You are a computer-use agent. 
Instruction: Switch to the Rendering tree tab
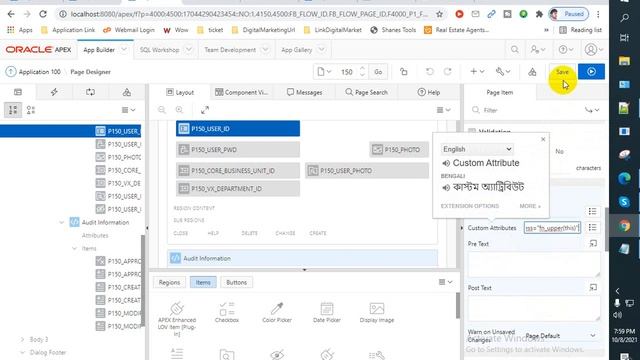(18, 92)
